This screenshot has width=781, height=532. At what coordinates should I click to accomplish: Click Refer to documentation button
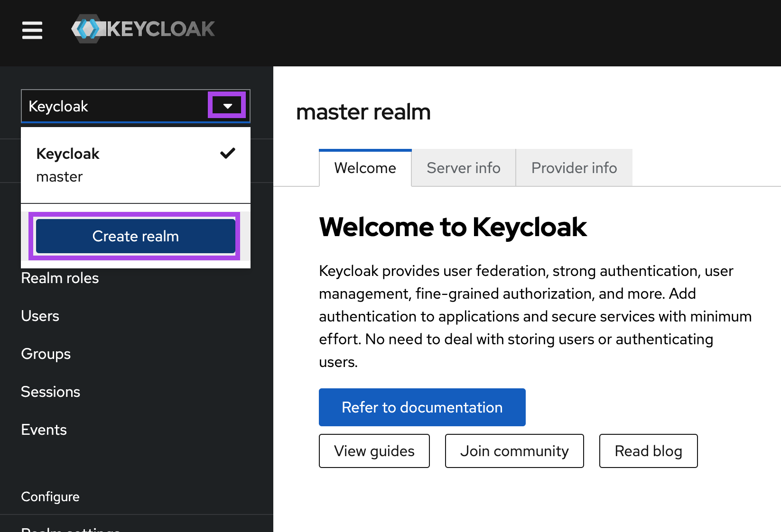(422, 407)
